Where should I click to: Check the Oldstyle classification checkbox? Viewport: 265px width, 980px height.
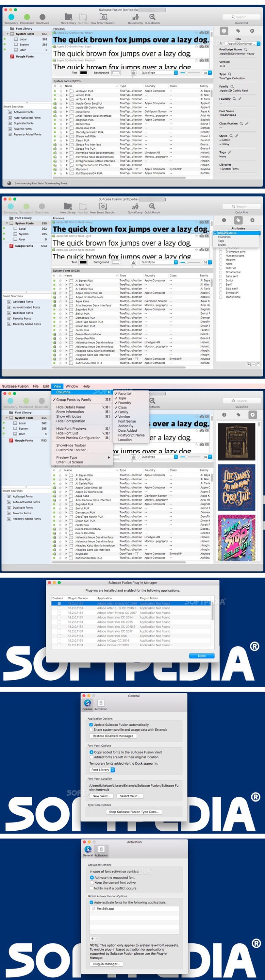coord(220,268)
